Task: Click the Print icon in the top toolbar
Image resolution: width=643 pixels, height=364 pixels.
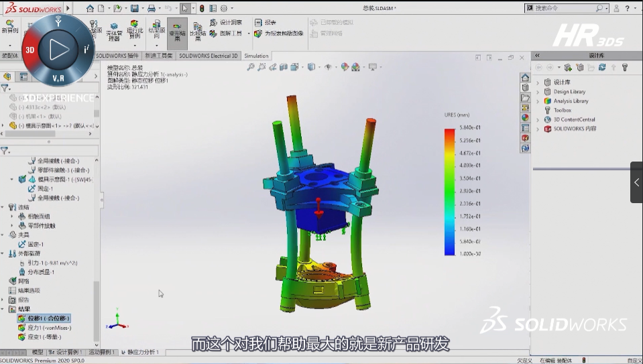Action: coord(151,8)
